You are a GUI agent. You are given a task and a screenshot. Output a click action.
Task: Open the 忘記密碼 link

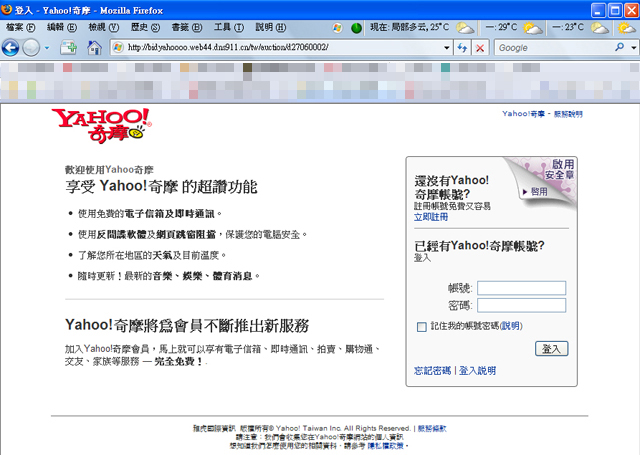tap(432, 371)
